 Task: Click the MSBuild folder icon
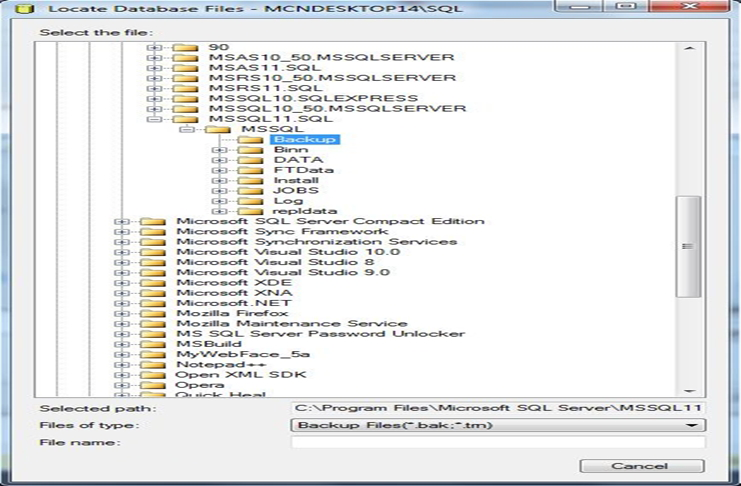152,344
